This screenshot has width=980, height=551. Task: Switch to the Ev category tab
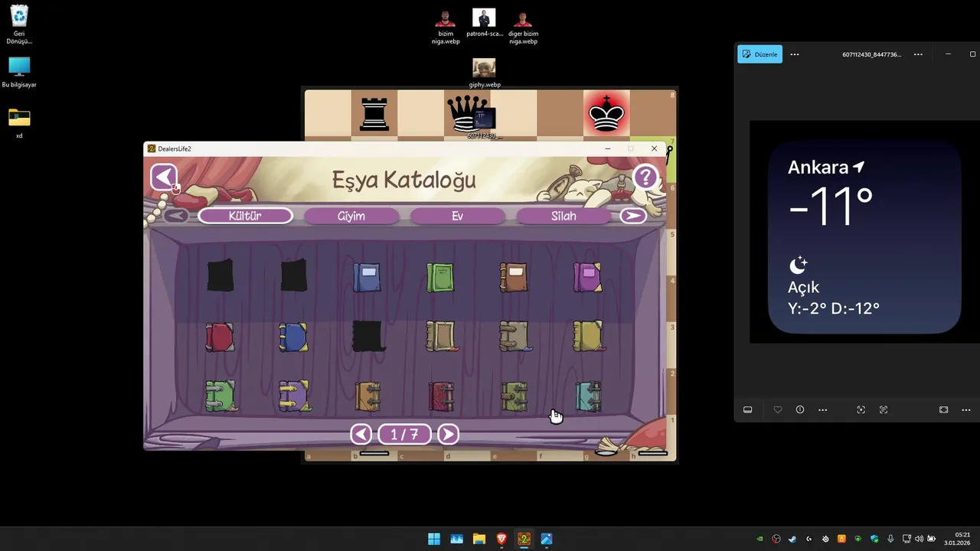(457, 216)
